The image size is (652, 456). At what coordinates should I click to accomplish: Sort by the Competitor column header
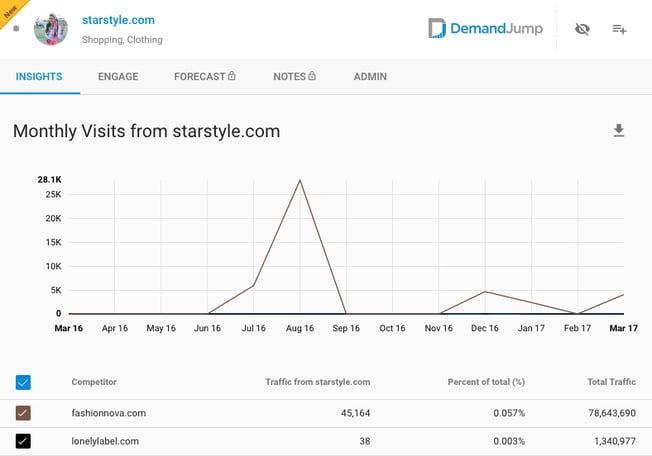(x=94, y=382)
